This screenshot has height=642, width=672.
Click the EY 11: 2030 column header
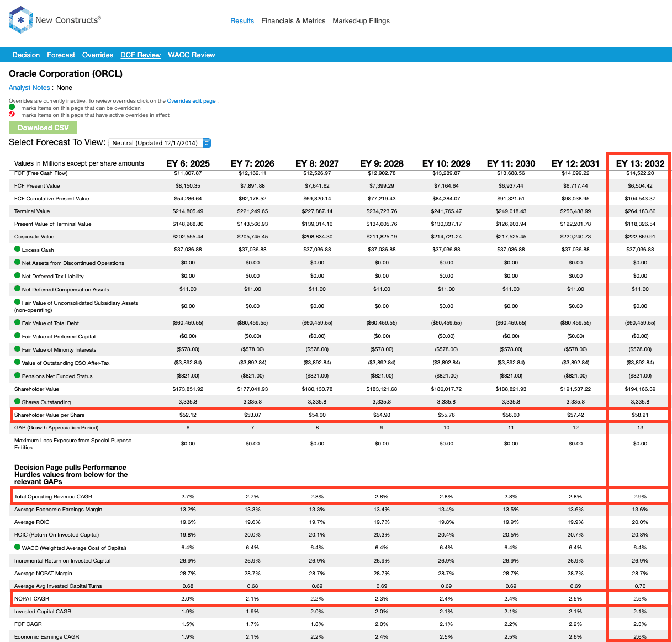tap(511, 163)
